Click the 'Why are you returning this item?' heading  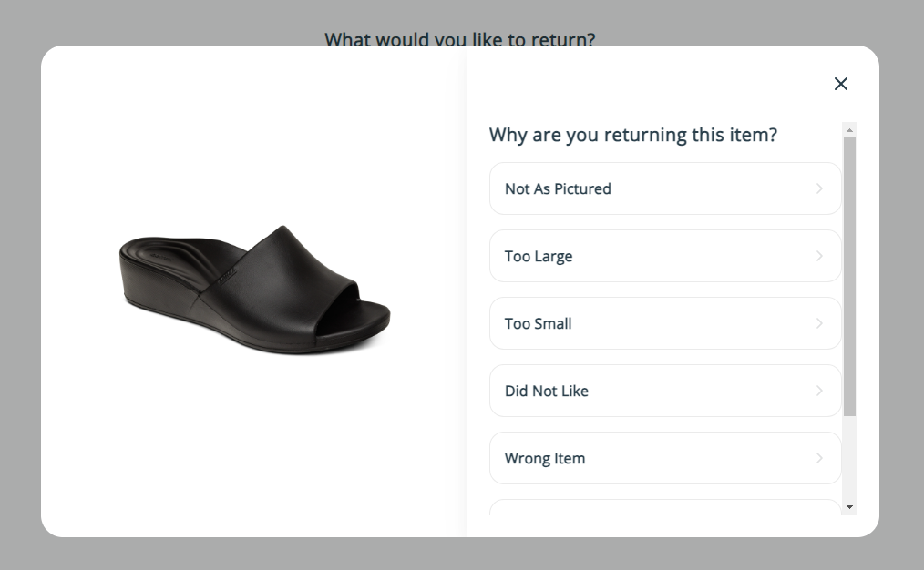[632, 135]
